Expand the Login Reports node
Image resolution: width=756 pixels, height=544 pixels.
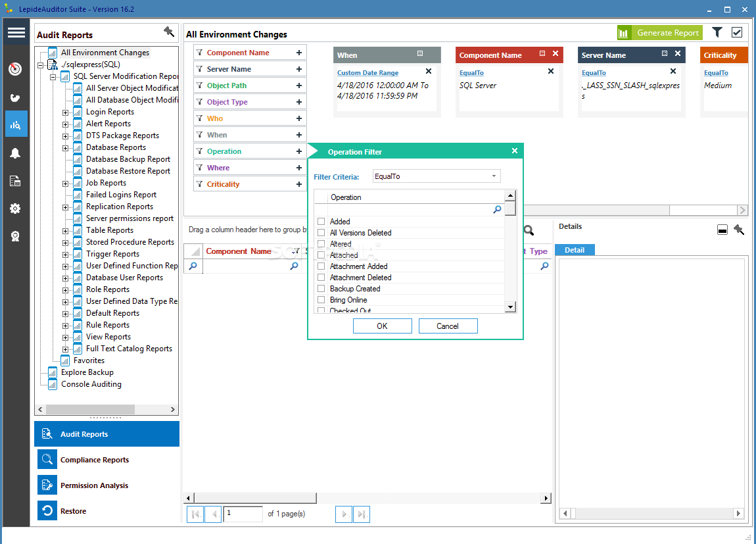pyautogui.click(x=65, y=112)
